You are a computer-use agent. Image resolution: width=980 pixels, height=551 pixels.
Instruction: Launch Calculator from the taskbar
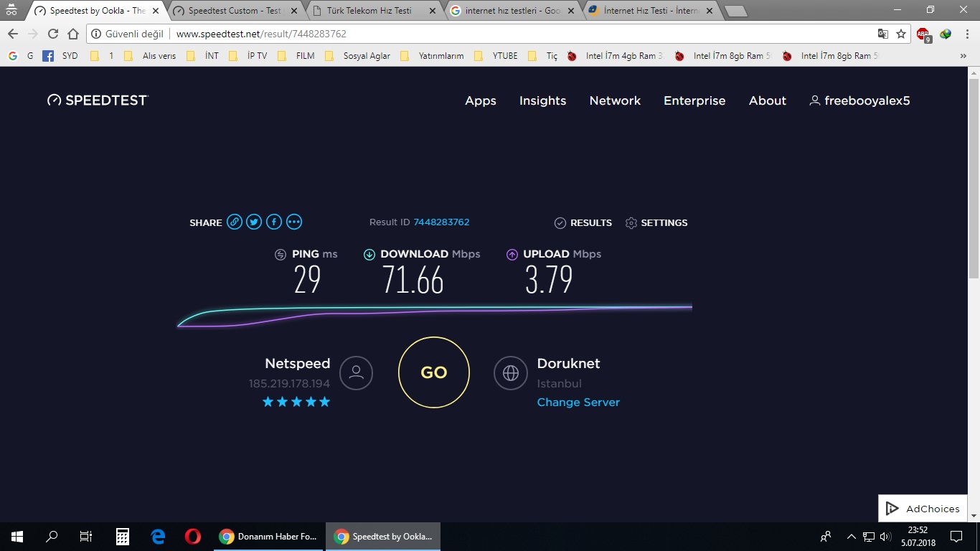pyautogui.click(x=123, y=536)
